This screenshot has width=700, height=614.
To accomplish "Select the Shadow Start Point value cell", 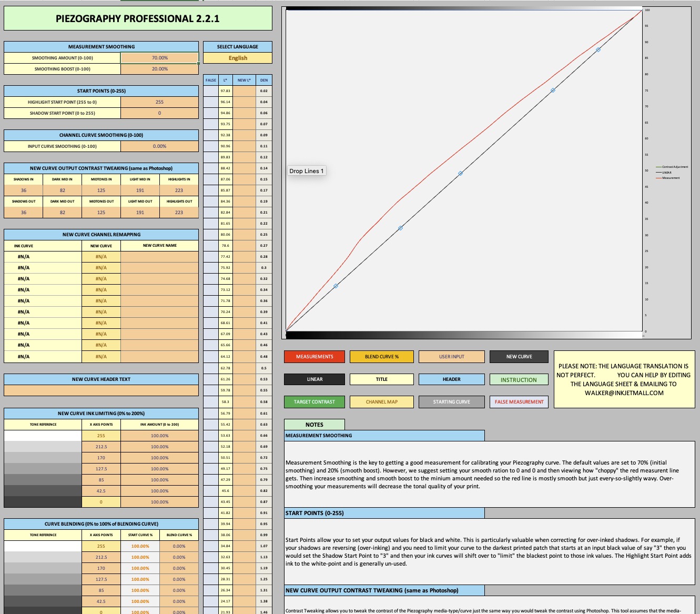I will 160,113.
